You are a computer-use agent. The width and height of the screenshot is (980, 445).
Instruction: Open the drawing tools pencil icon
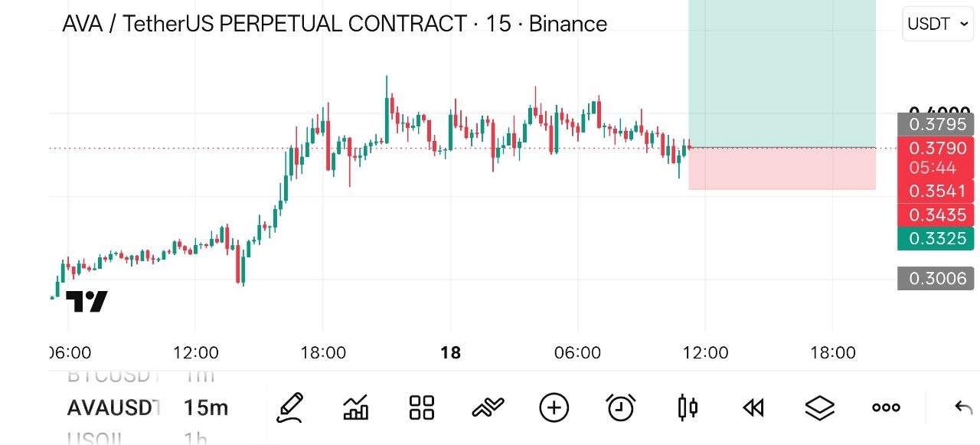click(x=289, y=407)
